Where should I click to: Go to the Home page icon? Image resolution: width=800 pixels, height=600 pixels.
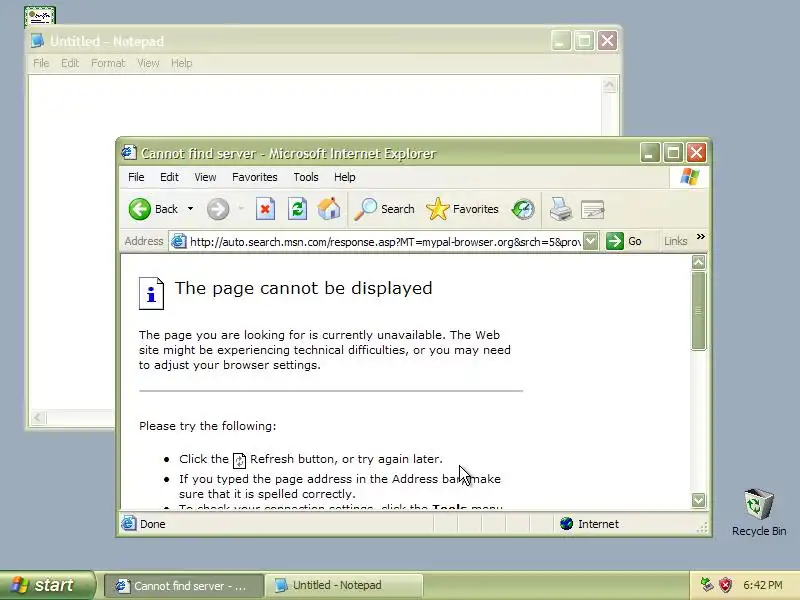pos(329,209)
